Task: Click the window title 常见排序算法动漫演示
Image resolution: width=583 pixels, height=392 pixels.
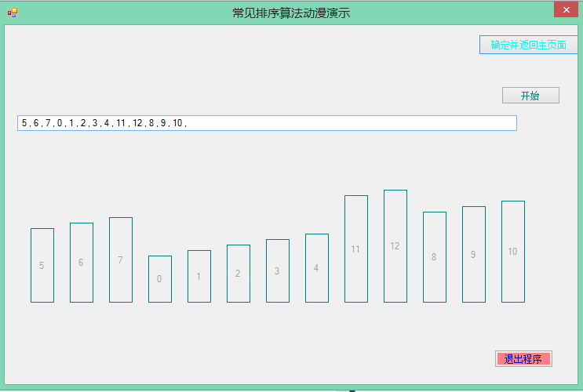Action: [x=291, y=13]
